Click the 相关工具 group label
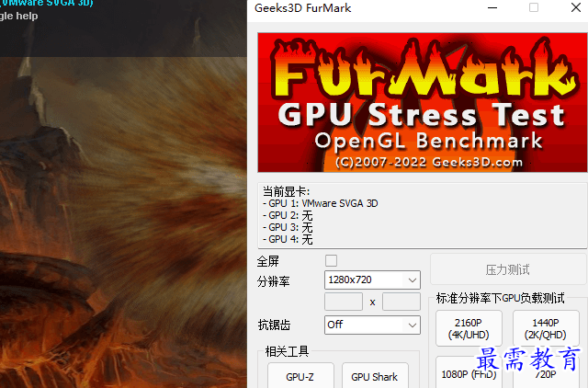588x388 pixels. coord(287,351)
